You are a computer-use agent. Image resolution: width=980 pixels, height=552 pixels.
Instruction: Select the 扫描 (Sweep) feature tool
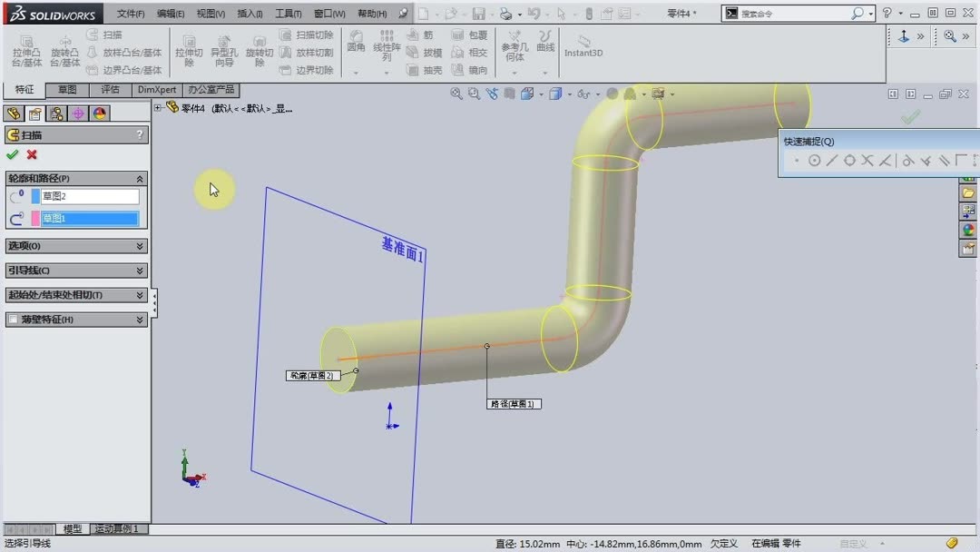pyautogui.click(x=107, y=34)
